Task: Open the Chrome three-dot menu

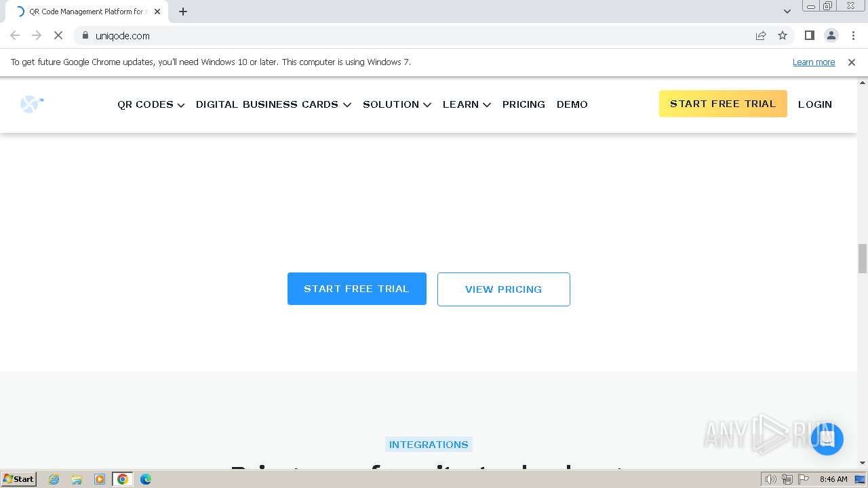Action: 852,35
